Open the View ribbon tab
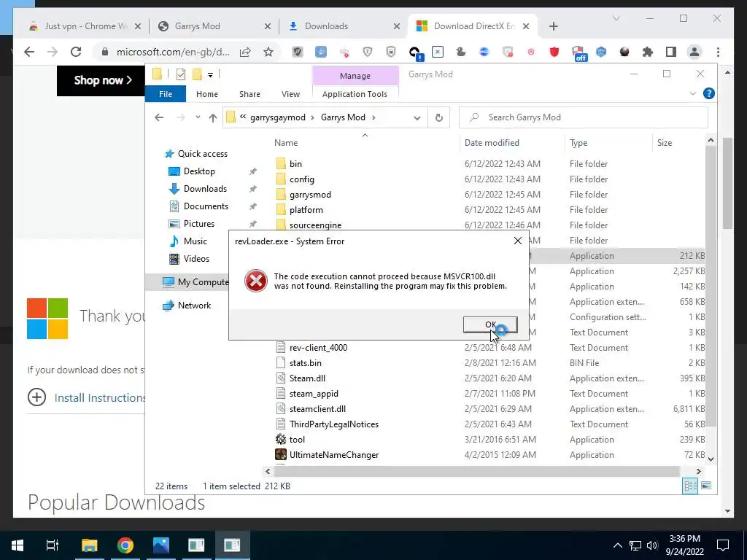 [290, 94]
